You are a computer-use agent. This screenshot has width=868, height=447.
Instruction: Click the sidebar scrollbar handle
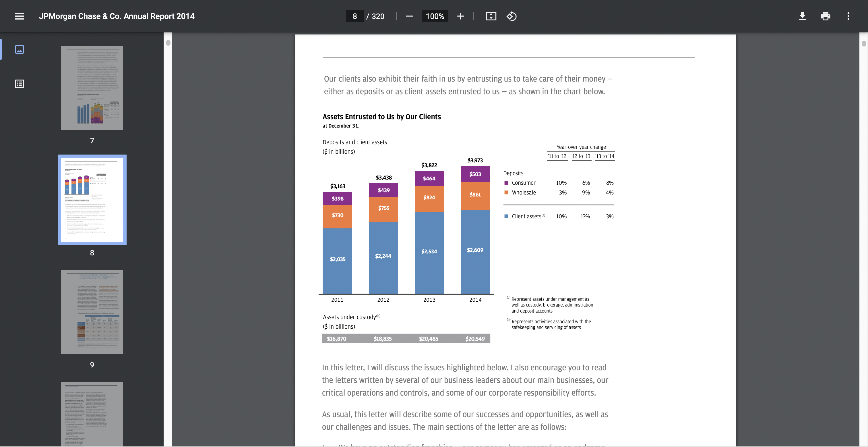tap(168, 43)
